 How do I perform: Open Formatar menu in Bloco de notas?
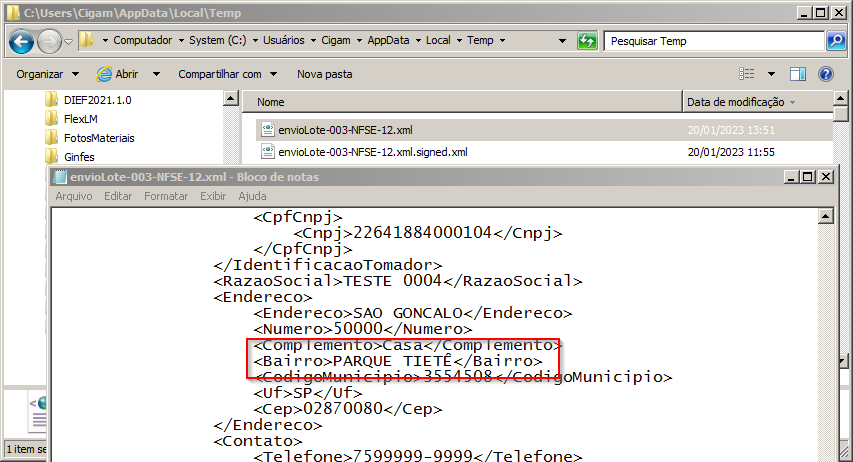(166, 196)
